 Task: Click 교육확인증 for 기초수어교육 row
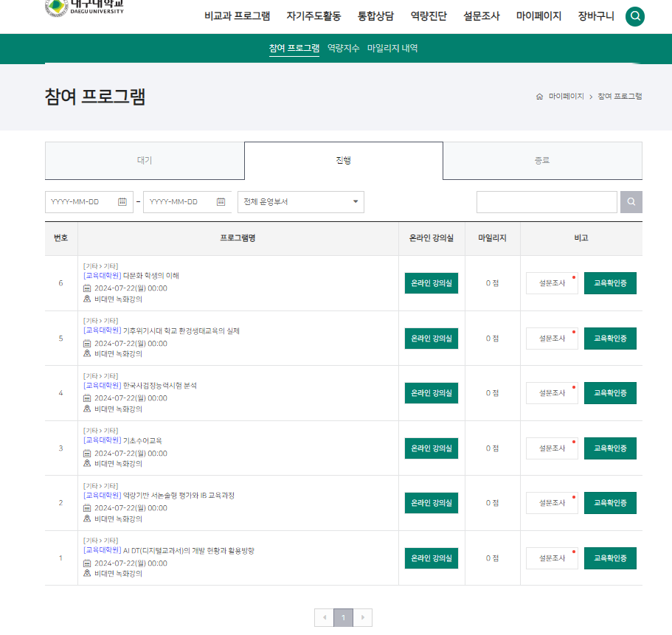point(610,448)
